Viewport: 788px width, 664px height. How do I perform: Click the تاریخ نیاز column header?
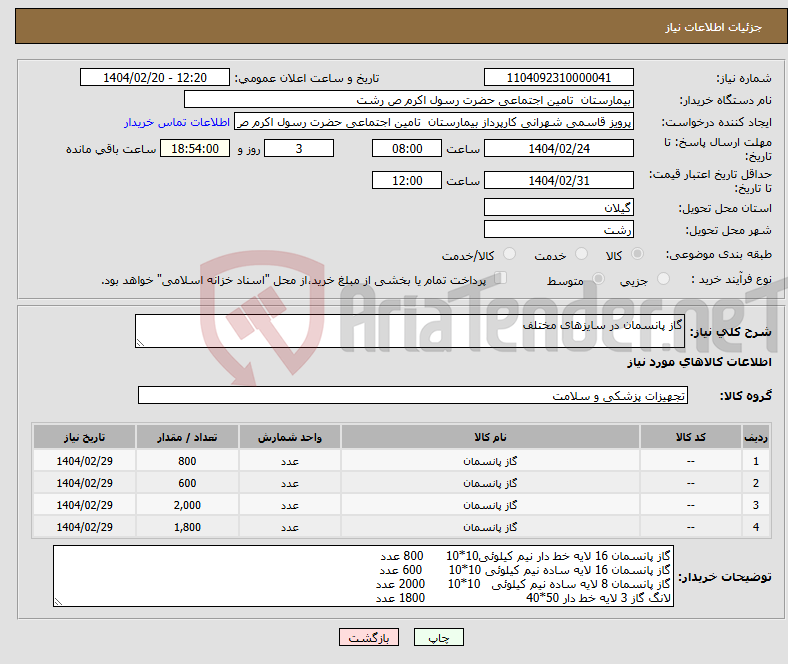tap(84, 437)
